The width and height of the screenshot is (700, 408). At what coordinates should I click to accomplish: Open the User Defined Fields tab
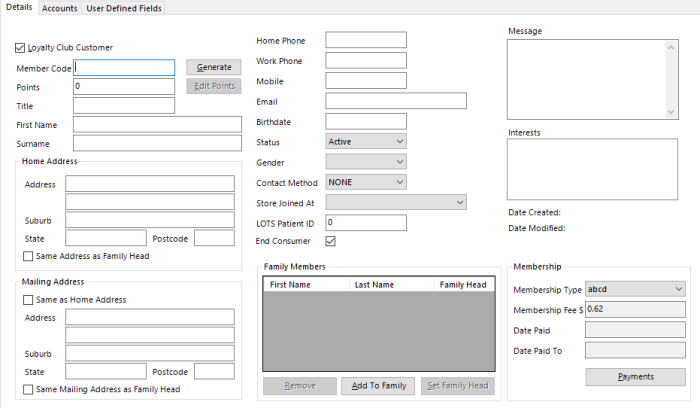(x=124, y=8)
